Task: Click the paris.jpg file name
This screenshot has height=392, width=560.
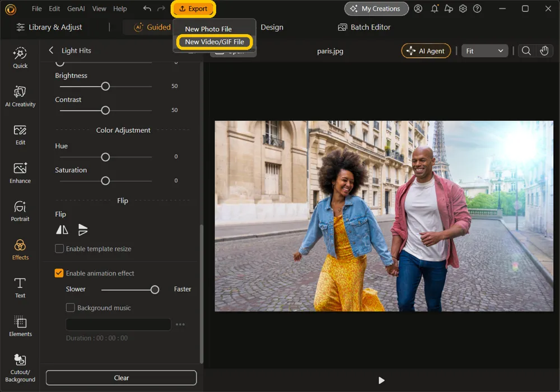Action: point(330,51)
